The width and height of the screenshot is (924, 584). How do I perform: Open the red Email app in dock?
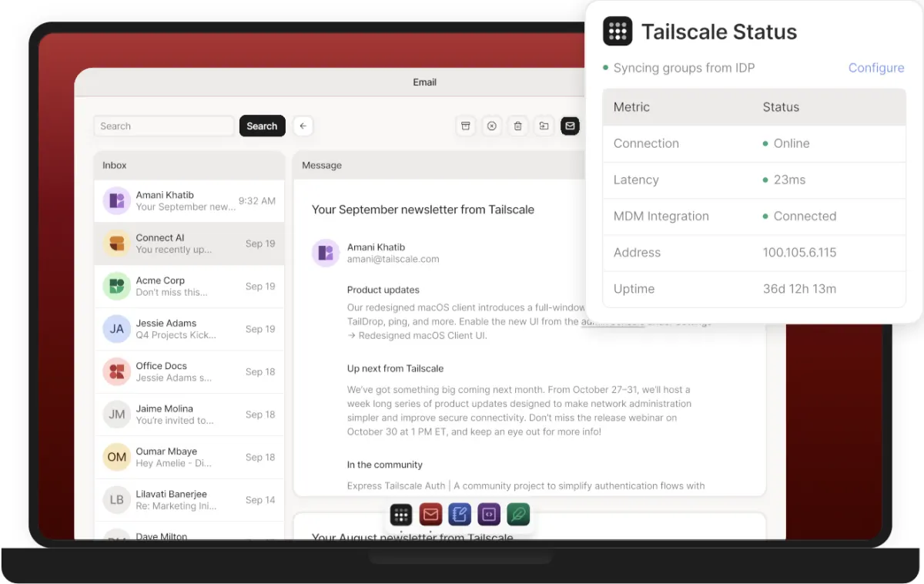430,515
